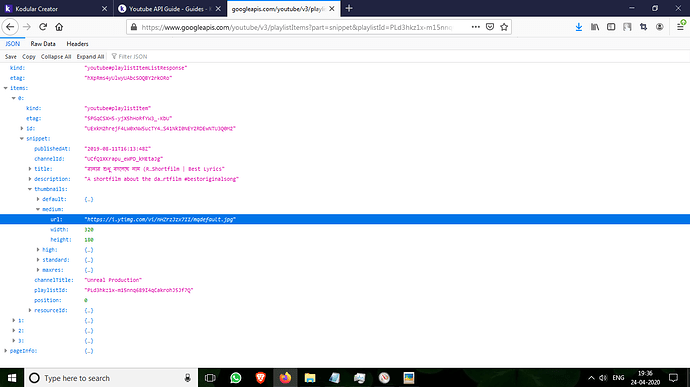
Task: Click the width value 320
Action: point(89,229)
